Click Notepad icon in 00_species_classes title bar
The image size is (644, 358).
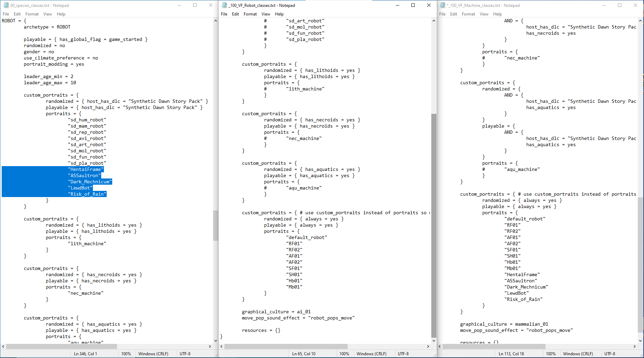point(6,5)
